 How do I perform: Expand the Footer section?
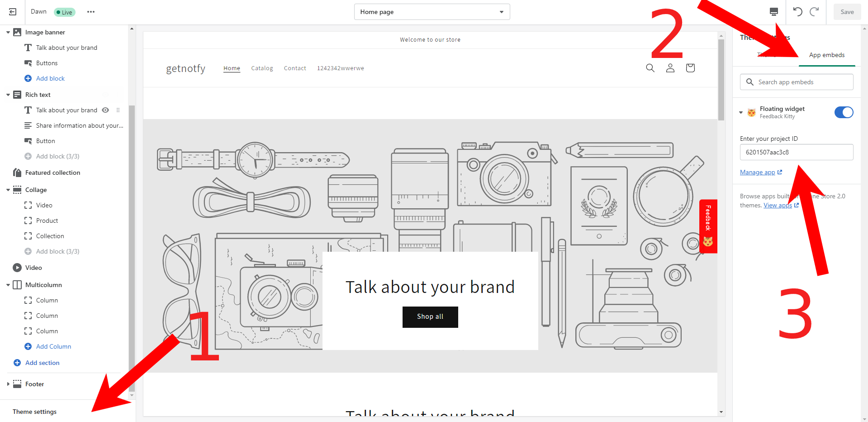pos(8,384)
